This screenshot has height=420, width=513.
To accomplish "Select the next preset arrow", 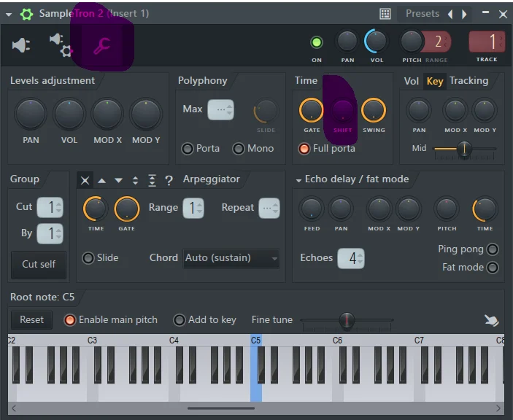I will [x=464, y=14].
